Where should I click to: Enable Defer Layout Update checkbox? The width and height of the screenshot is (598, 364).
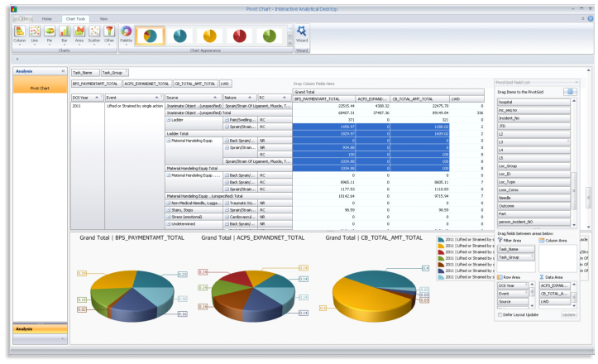(500, 315)
